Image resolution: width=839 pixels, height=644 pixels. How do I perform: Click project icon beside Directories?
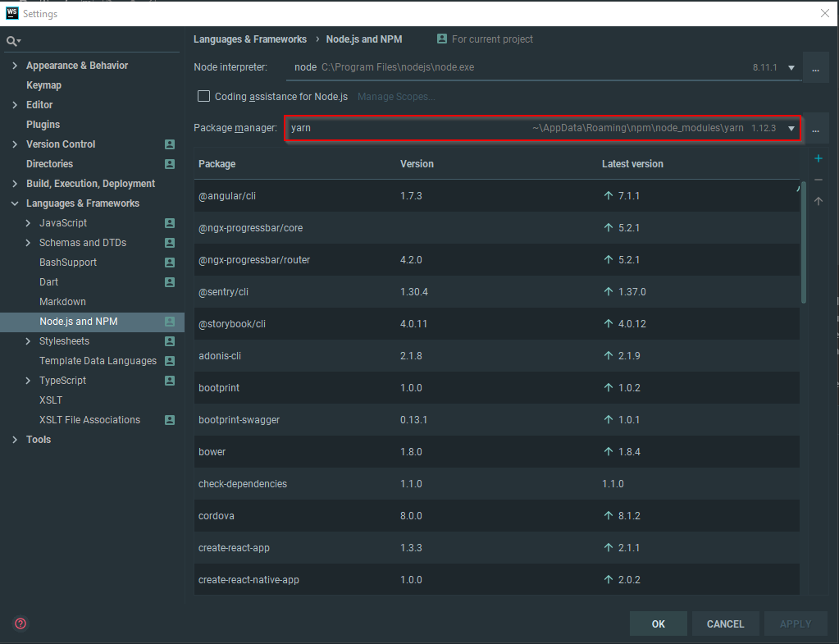(170, 164)
